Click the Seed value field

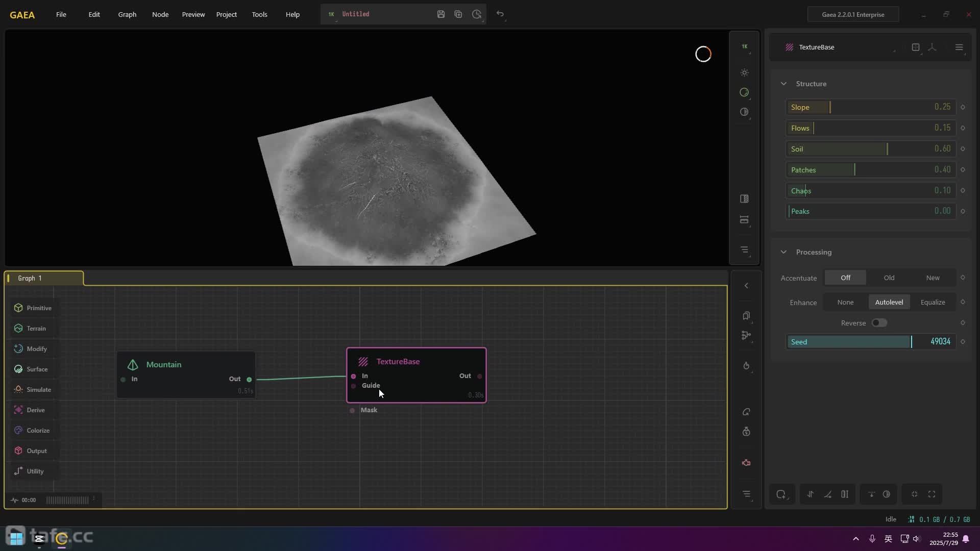940,342
